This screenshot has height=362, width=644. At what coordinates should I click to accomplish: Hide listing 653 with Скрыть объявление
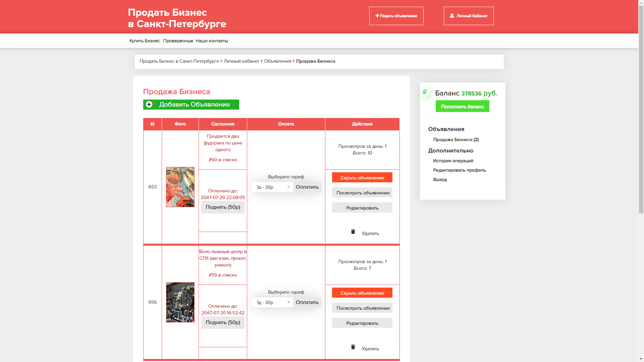(362, 178)
